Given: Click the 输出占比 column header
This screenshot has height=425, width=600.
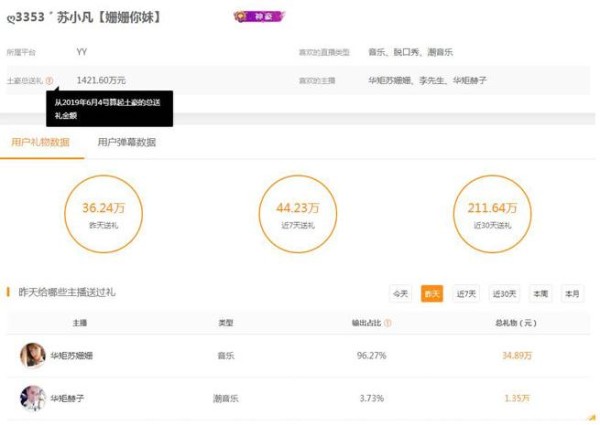Looking at the screenshot, I should pos(367,323).
